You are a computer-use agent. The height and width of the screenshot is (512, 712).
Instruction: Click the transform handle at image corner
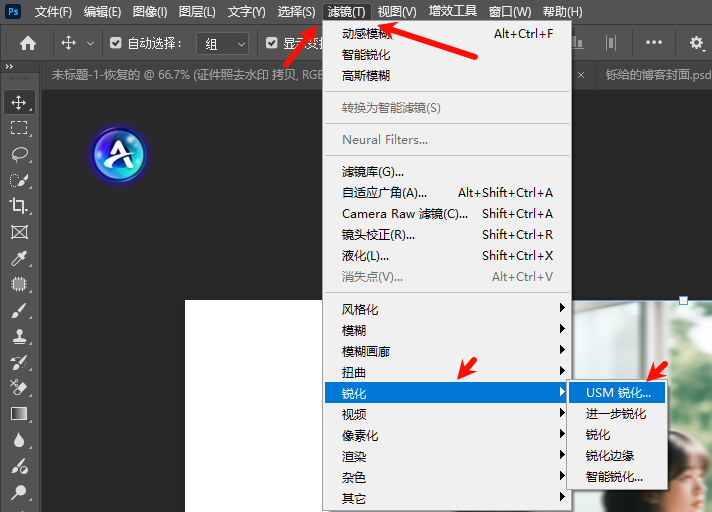(x=683, y=300)
